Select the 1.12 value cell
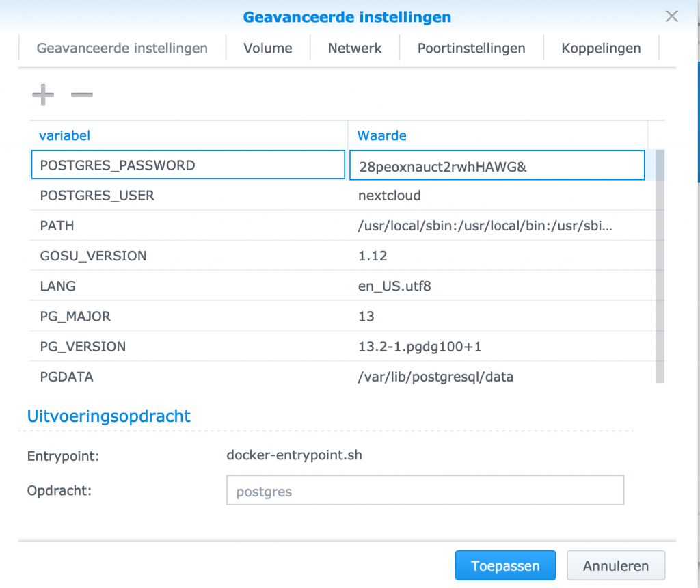The image size is (700, 588). click(498, 256)
